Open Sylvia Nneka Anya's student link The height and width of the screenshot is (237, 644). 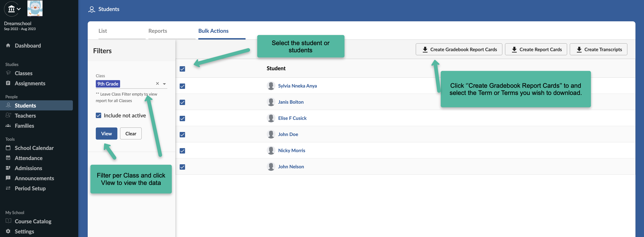(297, 86)
